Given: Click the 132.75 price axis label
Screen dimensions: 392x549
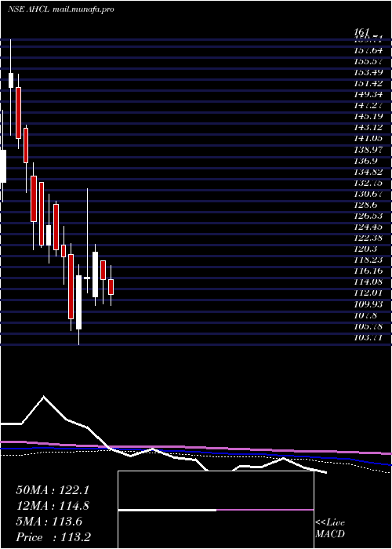Looking at the screenshot, I should (x=368, y=182).
